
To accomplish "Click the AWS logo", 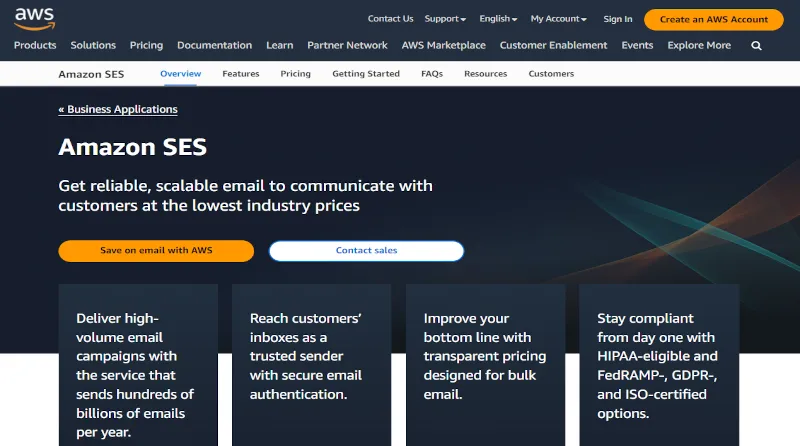I will click(x=34, y=19).
